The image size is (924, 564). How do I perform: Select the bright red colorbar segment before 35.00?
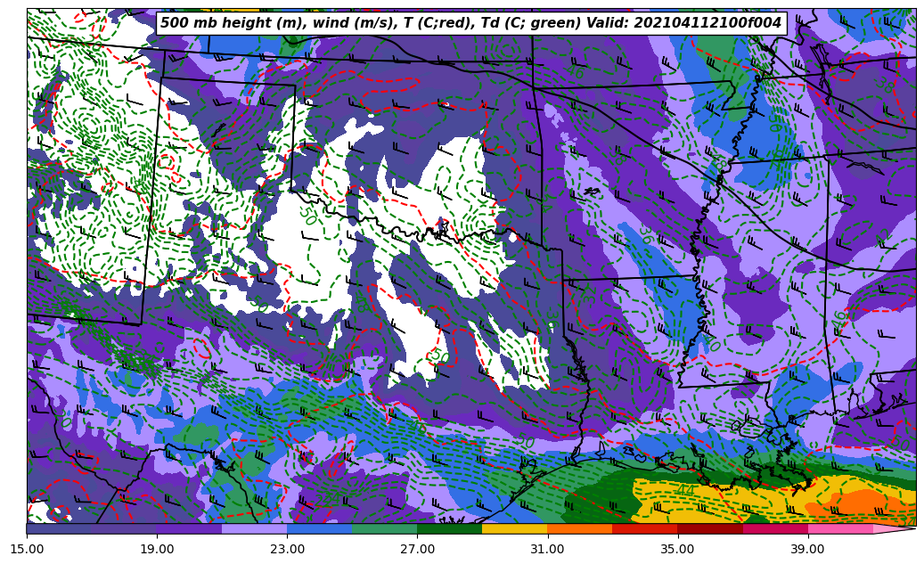pos(645,528)
